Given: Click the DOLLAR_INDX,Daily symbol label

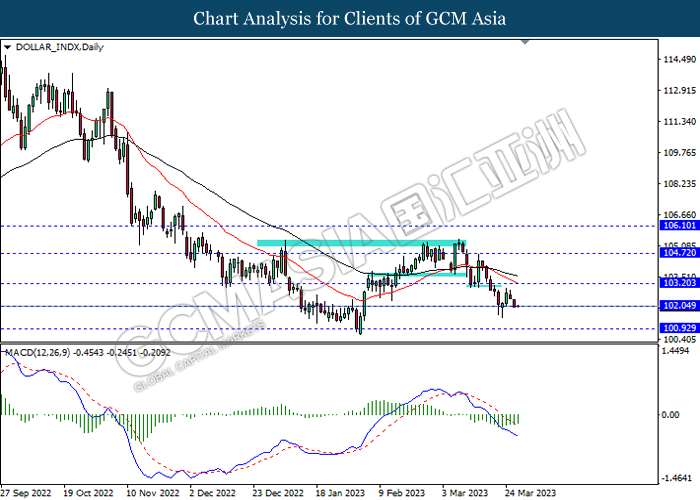Looking at the screenshot, I should point(59,47).
